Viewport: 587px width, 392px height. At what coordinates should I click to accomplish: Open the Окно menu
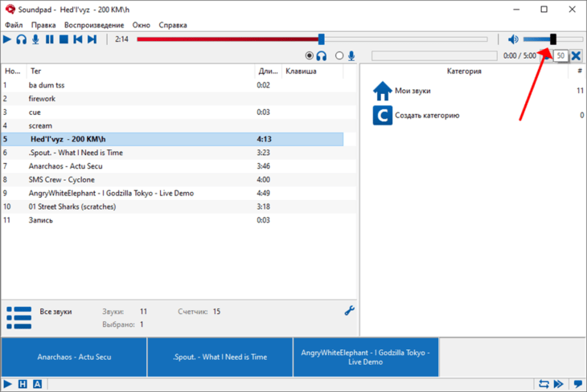(x=142, y=25)
